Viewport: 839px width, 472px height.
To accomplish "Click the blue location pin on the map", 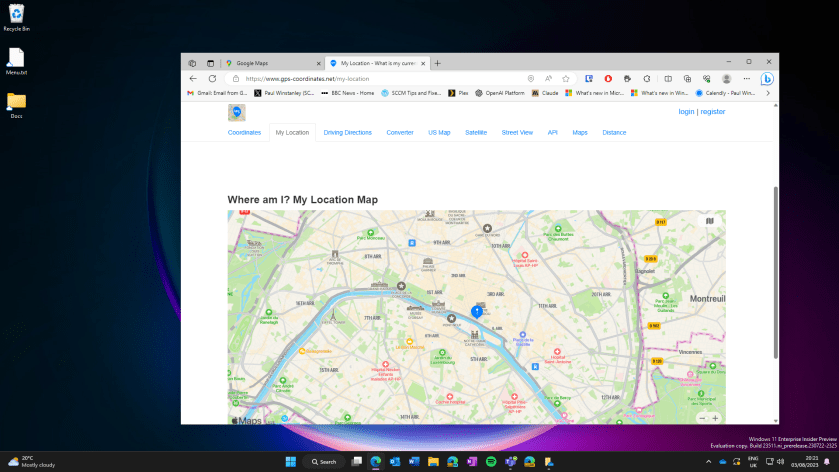I will (476, 312).
